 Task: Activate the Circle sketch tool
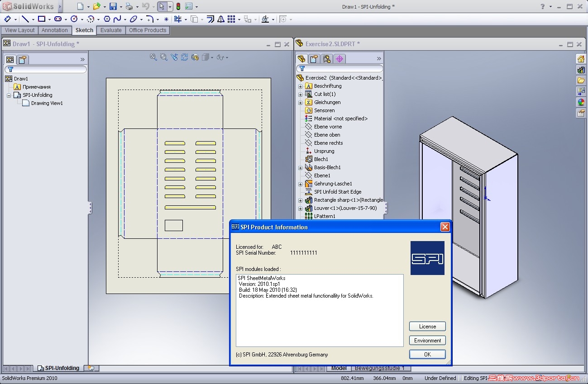pyautogui.click(x=74, y=19)
